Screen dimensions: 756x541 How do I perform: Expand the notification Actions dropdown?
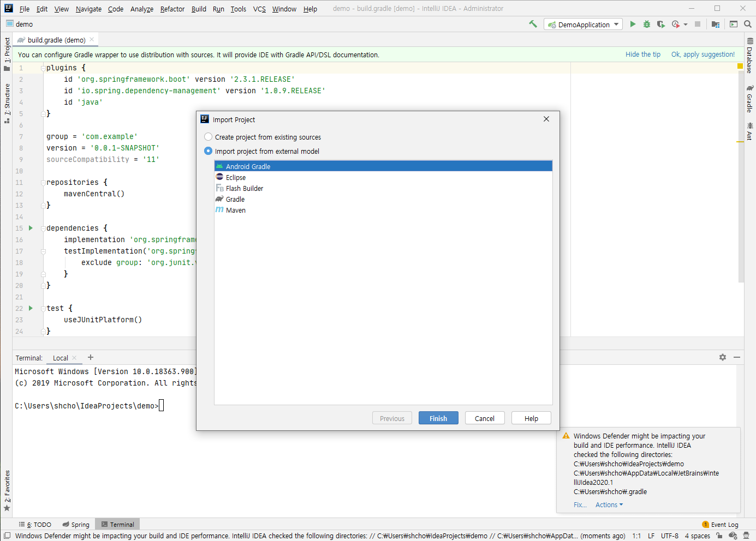pos(609,505)
